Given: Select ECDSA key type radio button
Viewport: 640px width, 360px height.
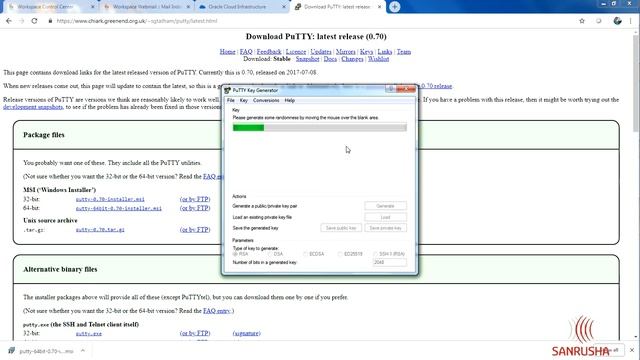Looking at the screenshot, I should tap(306, 254).
